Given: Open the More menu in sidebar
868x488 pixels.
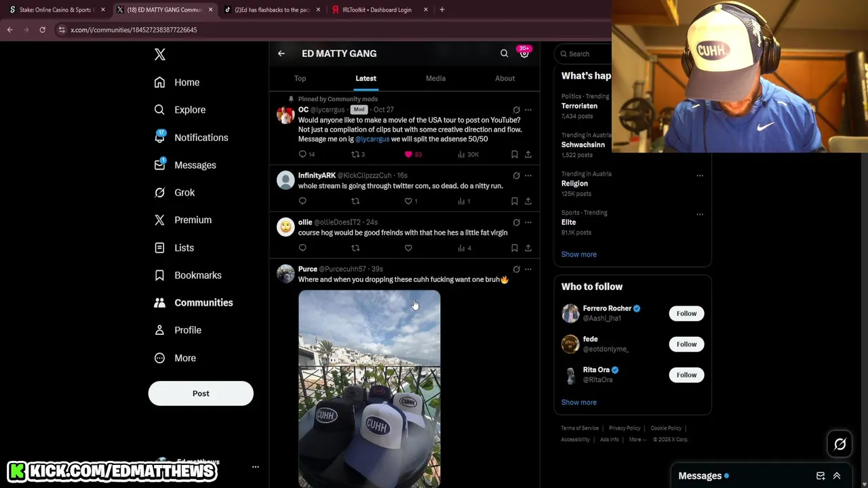Looking at the screenshot, I should 175,358.
